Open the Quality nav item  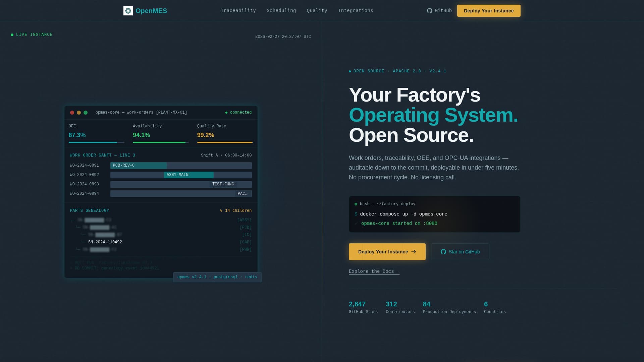(317, 11)
